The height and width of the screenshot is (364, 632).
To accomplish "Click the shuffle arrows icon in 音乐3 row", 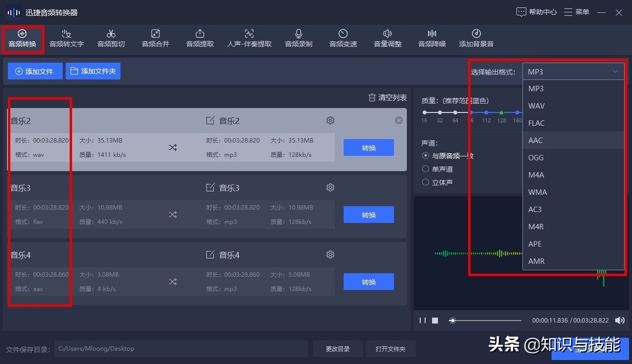I will tap(173, 215).
